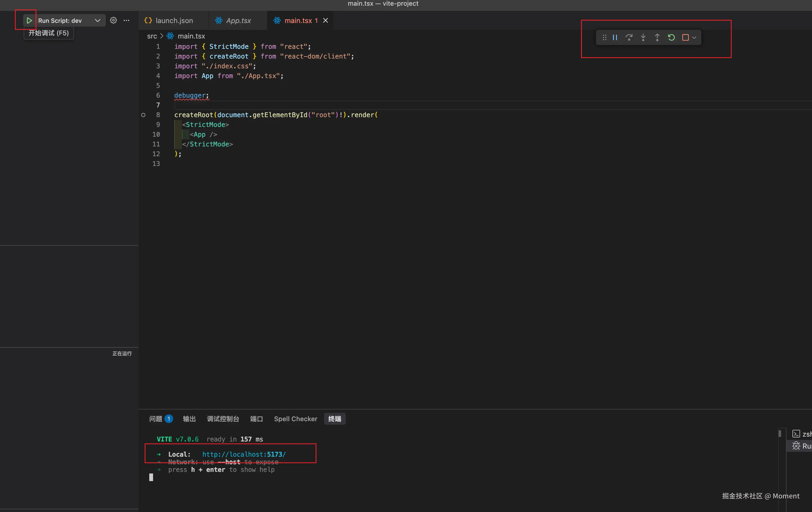Switch to the launch.json tab

pos(169,21)
